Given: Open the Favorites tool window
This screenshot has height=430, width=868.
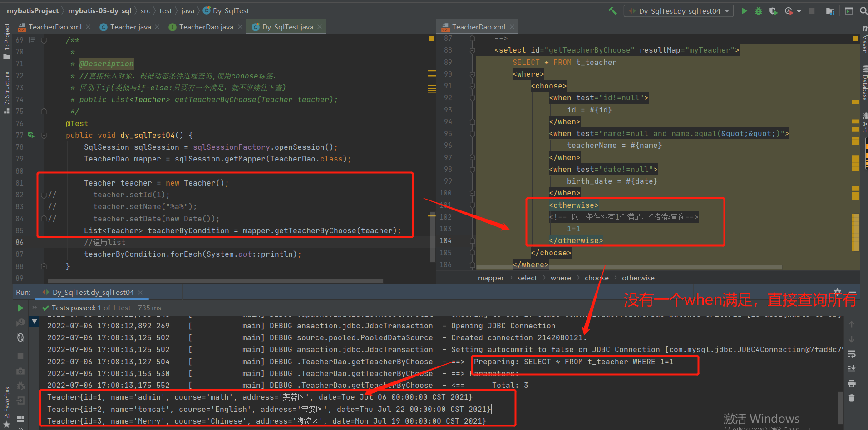Looking at the screenshot, I should 6,406.
